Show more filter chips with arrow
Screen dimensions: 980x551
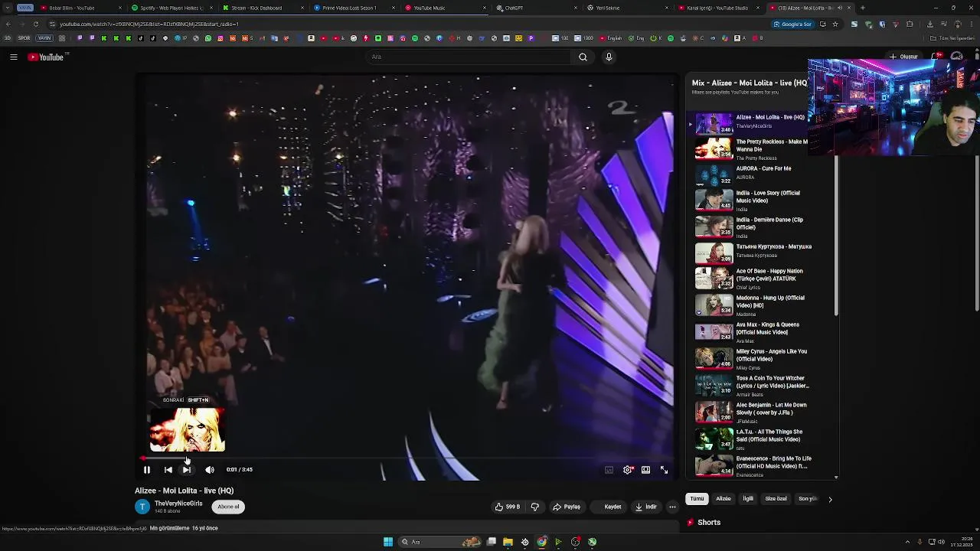point(830,499)
